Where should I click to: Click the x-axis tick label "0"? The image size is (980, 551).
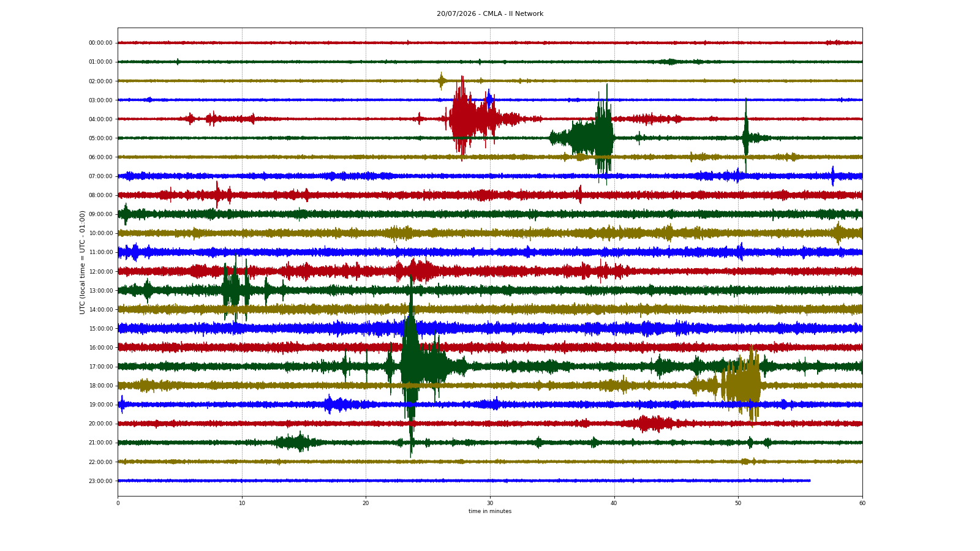coord(118,503)
